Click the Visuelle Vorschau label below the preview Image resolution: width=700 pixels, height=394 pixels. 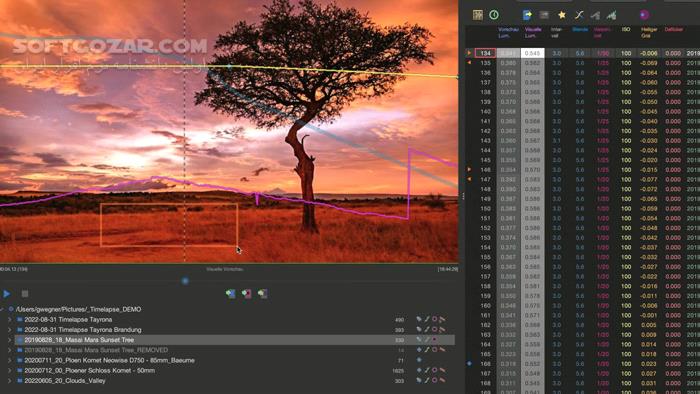[225, 269]
